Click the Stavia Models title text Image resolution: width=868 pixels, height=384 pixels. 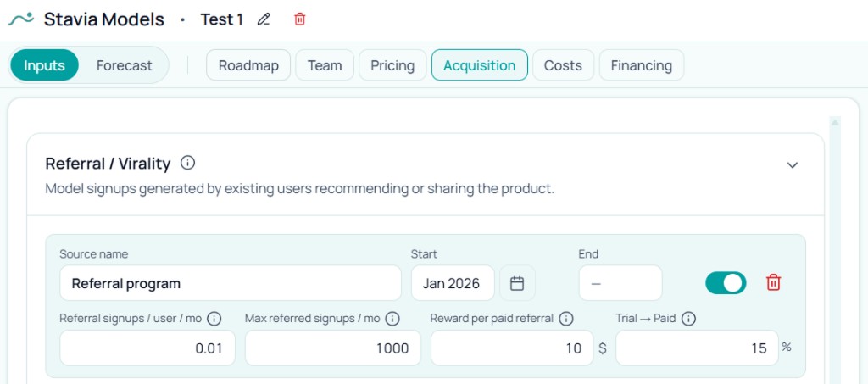point(104,19)
